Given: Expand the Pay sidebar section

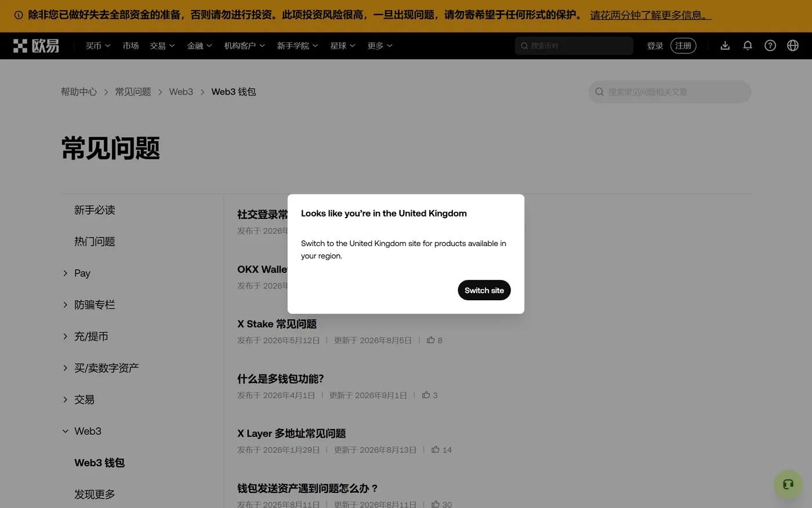Looking at the screenshot, I should tap(65, 273).
